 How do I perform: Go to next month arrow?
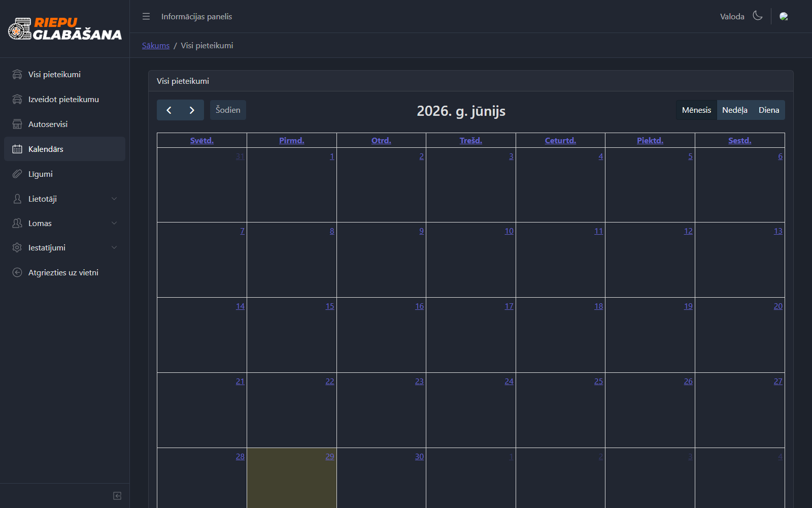(x=192, y=110)
